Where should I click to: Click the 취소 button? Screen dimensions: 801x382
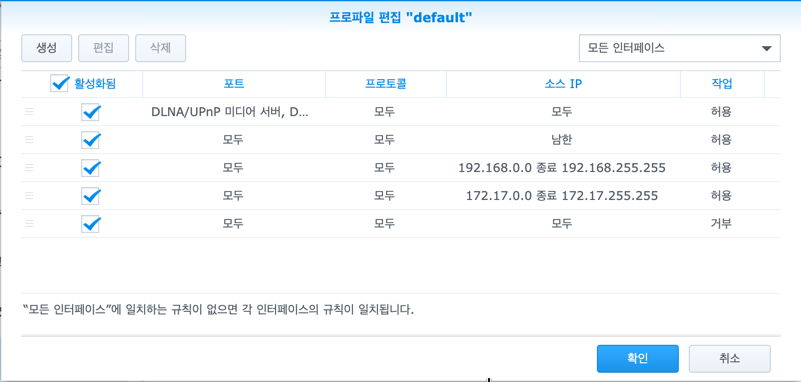[729, 359]
